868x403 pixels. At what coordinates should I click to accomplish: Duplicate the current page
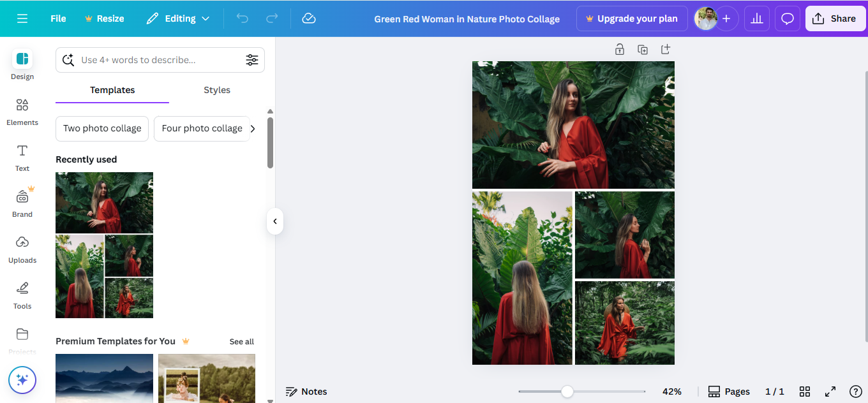(643, 49)
